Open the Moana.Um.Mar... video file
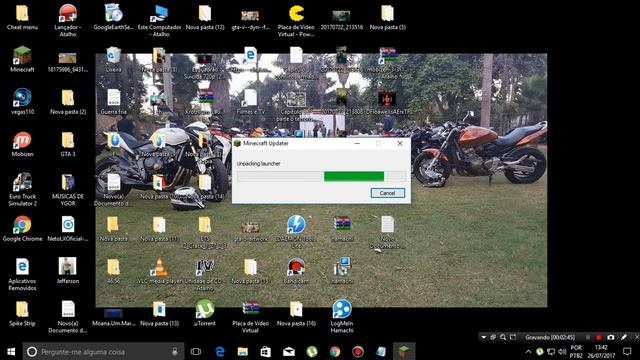Image resolution: width=640 pixels, height=360 pixels. coord(113,318)
